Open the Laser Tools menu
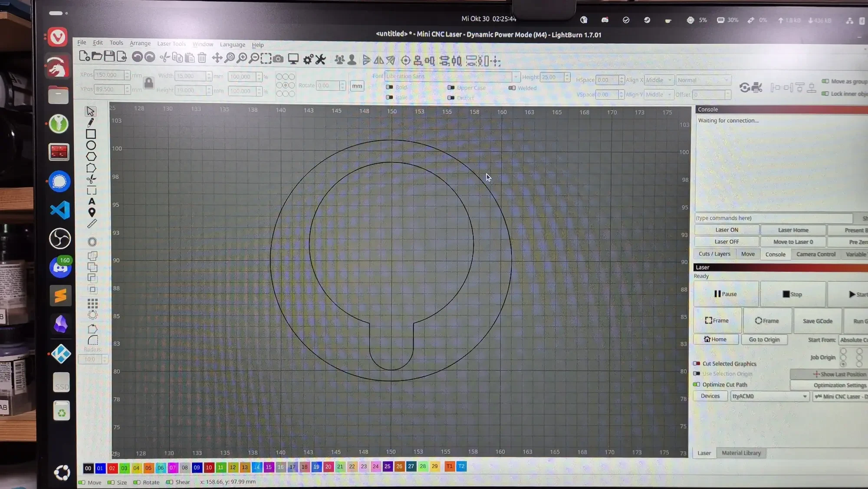868x489 pixels. pyautogui.click(x=171, y=44)
